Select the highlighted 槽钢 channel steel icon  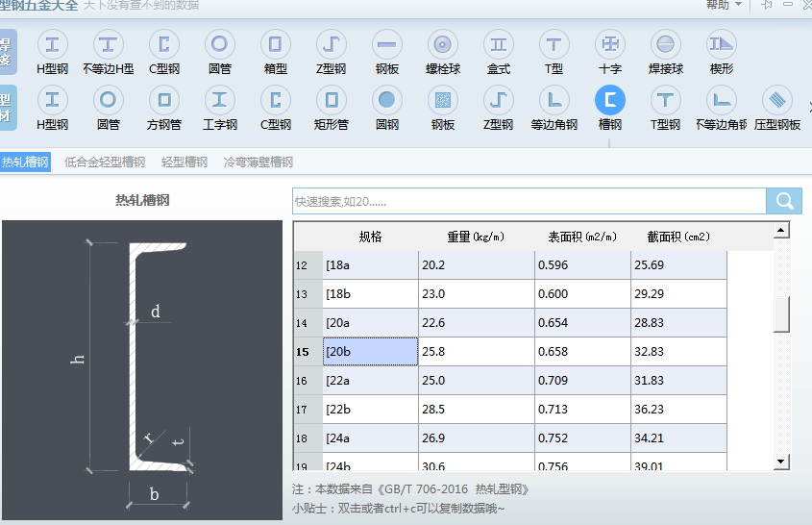(610, 100)
